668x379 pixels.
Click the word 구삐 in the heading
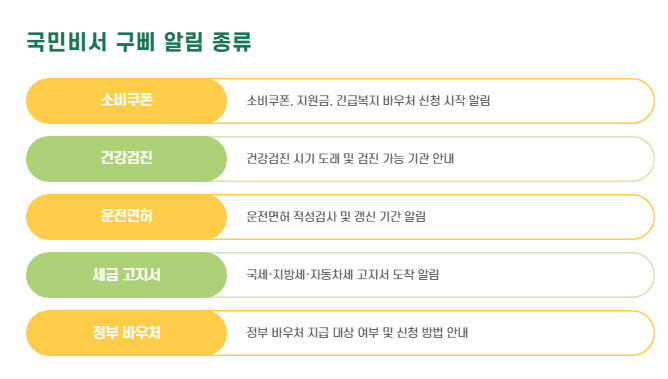136,42
